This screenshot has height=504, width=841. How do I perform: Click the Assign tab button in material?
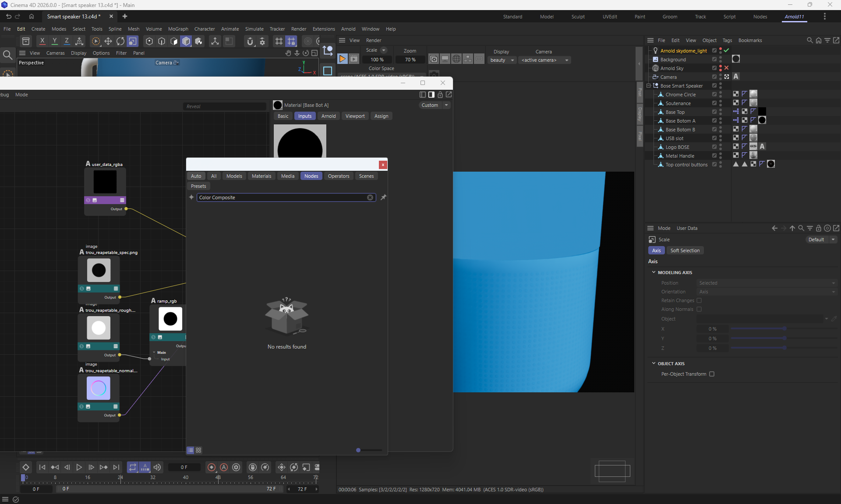[381, 116]
